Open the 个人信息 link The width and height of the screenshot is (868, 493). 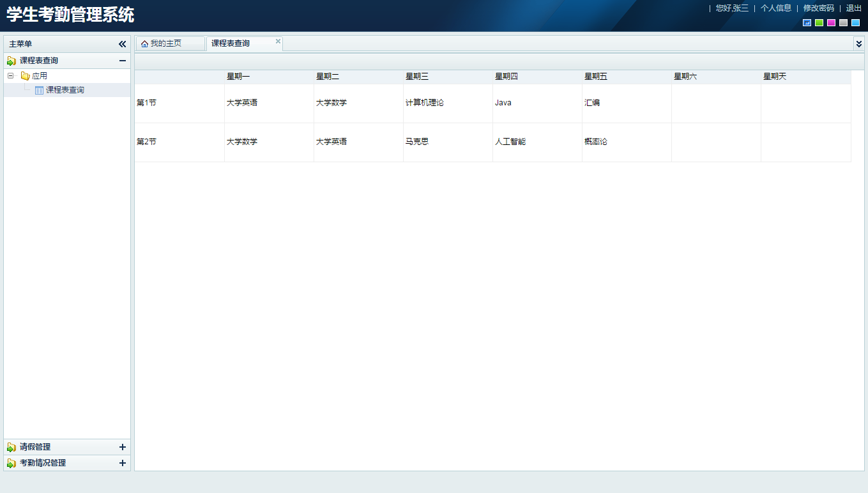point(775,9)
